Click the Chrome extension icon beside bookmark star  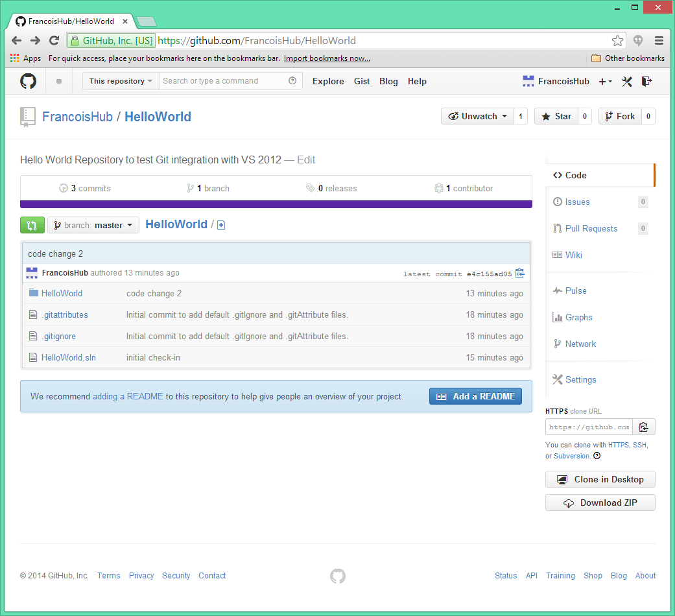[x=638, y=40]
